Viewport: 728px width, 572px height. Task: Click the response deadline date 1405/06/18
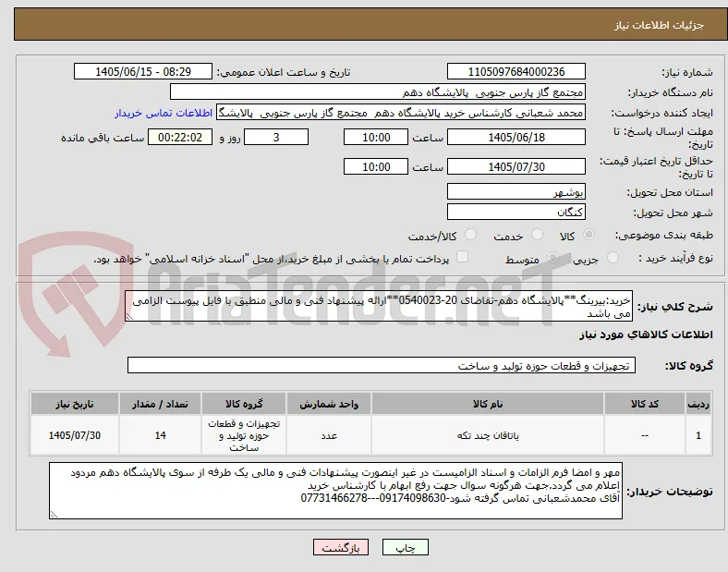516,138
